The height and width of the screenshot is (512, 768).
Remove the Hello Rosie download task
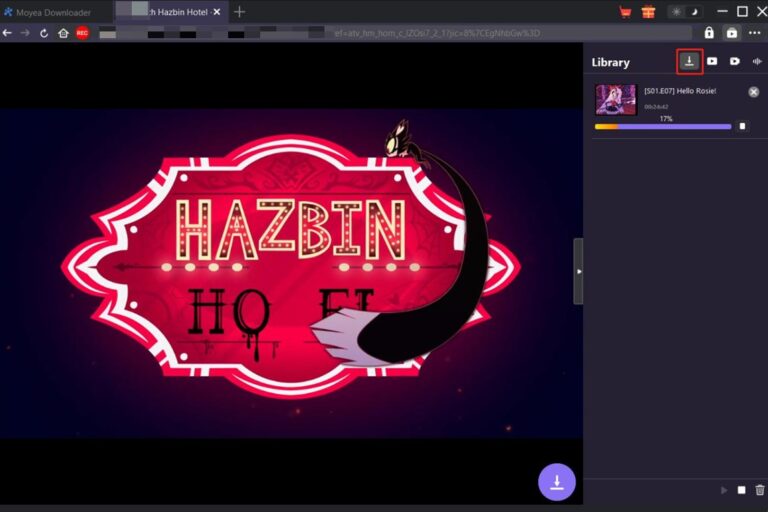[x=754, y=92]
